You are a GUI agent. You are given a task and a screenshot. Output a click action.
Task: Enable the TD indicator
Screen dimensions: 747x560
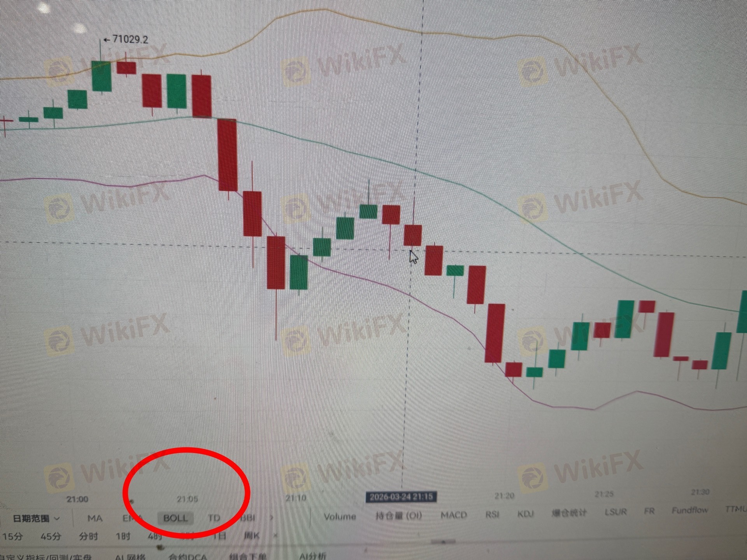214,518
